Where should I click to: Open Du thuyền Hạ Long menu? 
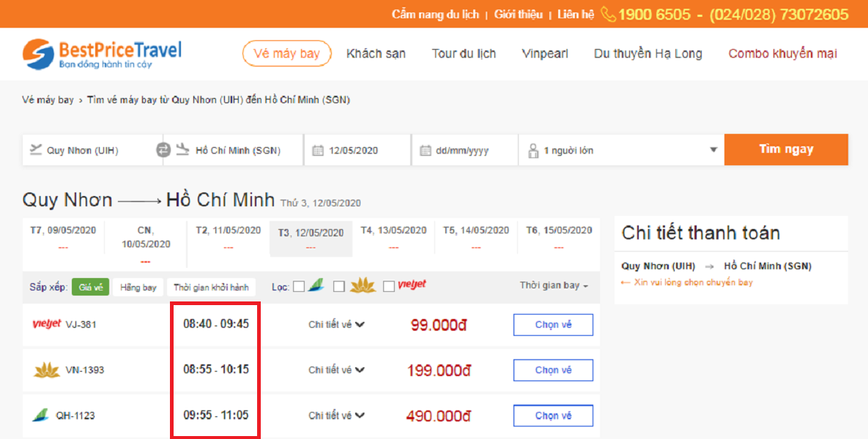pos(648,53)
